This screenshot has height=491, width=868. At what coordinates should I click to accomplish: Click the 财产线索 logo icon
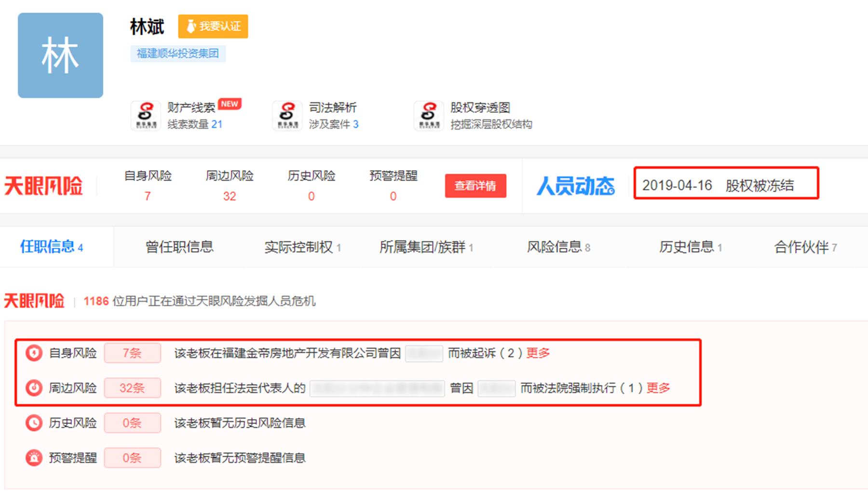[146, 115]
